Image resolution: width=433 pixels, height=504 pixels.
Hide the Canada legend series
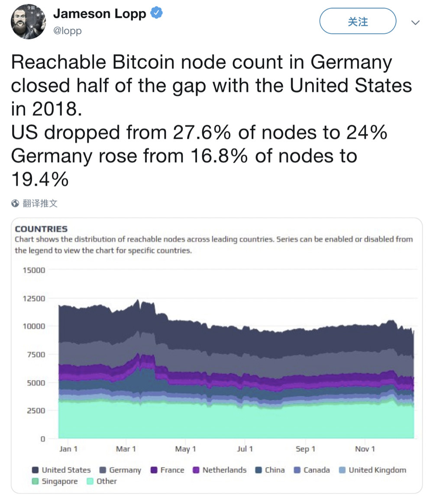(x=312, y=470)
